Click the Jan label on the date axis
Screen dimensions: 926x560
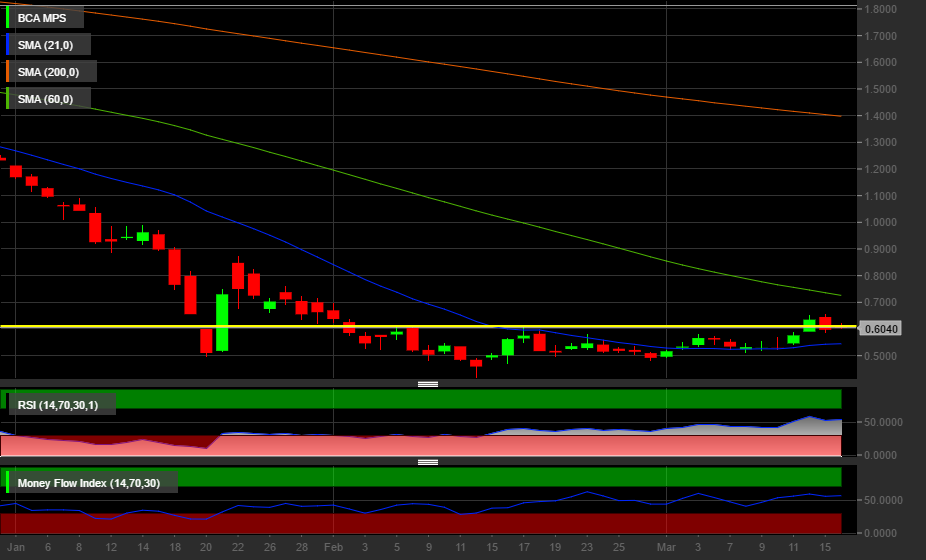(16, 547)
